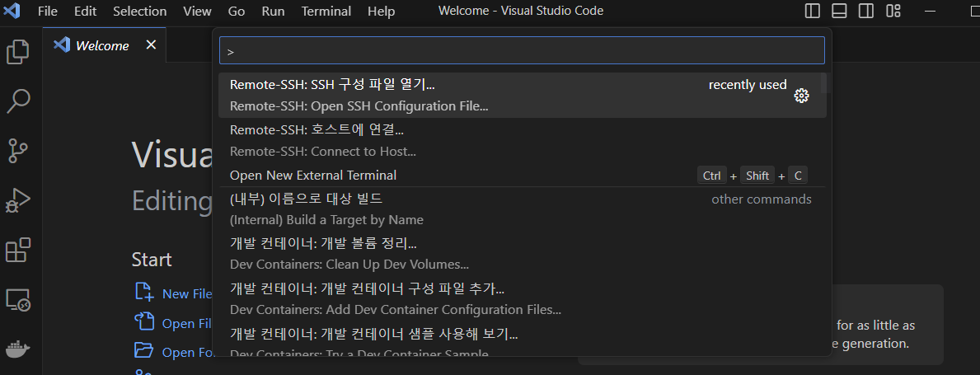Open the Terminal menu
This screenshot has width=980, height=375.
pos(326,12)
